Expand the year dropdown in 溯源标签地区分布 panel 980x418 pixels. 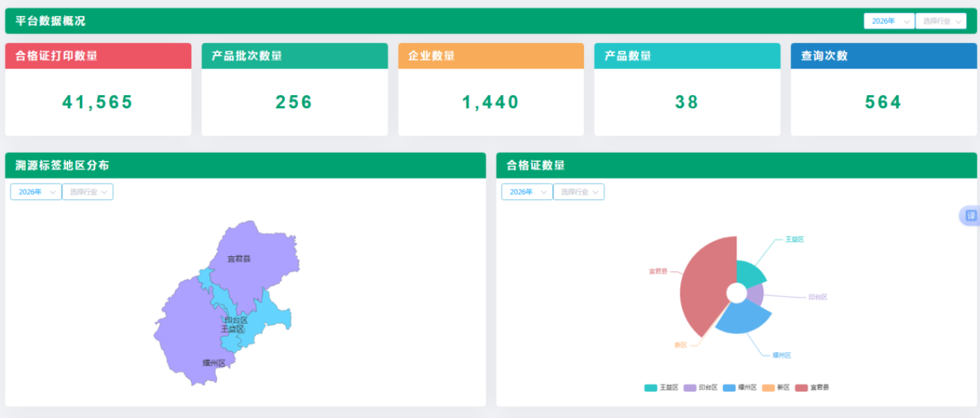click(x=36, y=192)
